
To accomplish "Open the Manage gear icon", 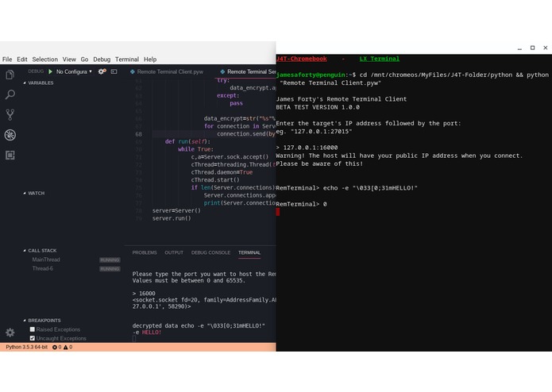I will [x=10, y=332].
